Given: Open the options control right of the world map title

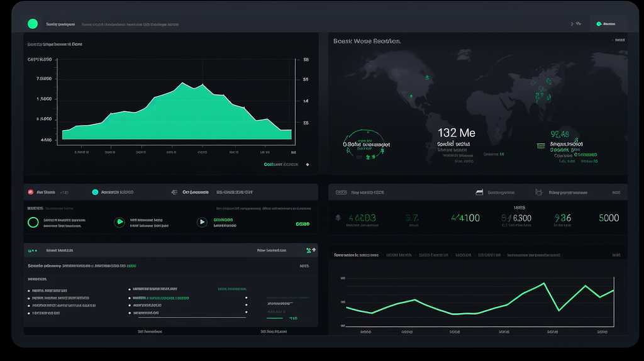Looking at the screenshot, I should tap(619, 40).
